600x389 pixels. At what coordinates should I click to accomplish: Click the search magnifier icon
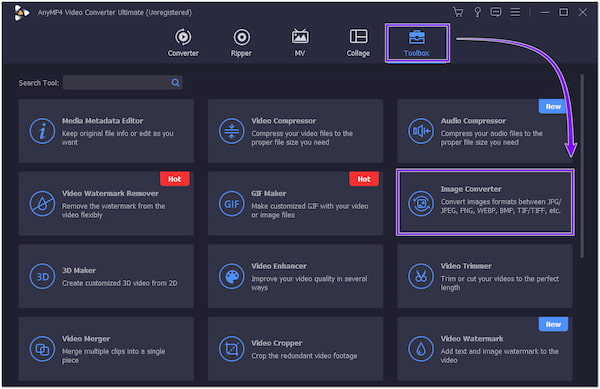(175, 83)
